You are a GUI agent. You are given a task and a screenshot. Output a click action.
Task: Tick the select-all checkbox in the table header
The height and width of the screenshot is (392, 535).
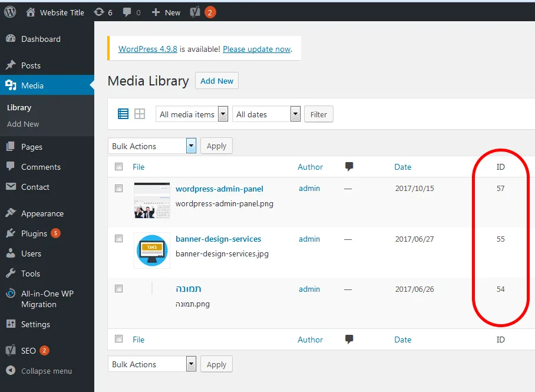point(119,167)
